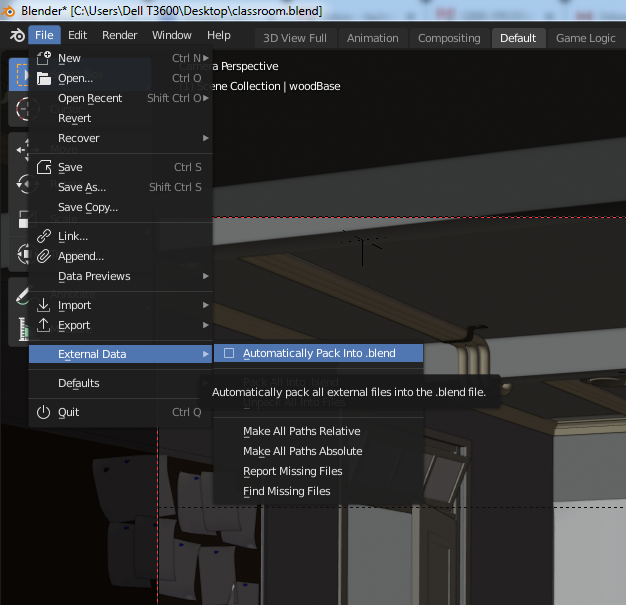Open the Edit menu

click(x=77, y=35)
